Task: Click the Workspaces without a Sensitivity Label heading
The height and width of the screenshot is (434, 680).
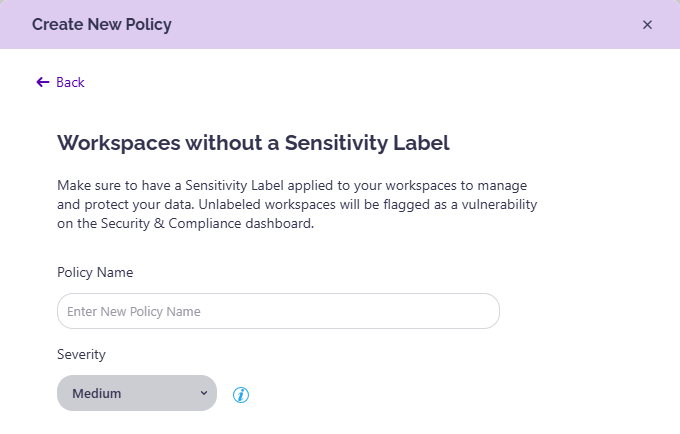Action: point(253,142)
